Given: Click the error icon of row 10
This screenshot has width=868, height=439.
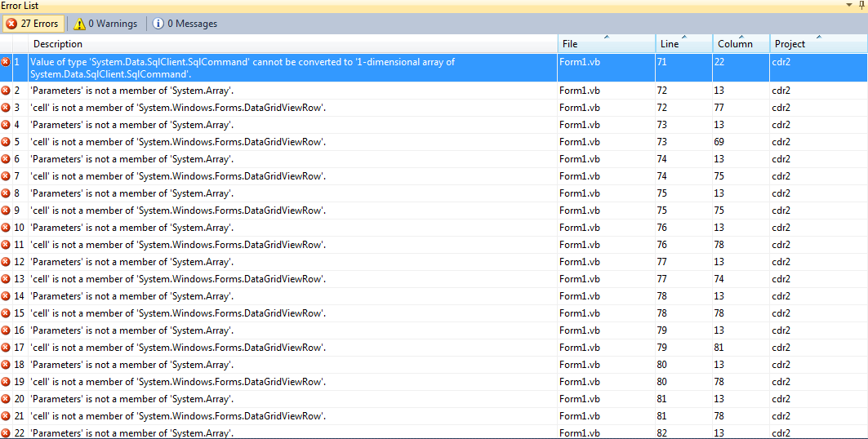Looking at the screenshot, I should [6, 227].
